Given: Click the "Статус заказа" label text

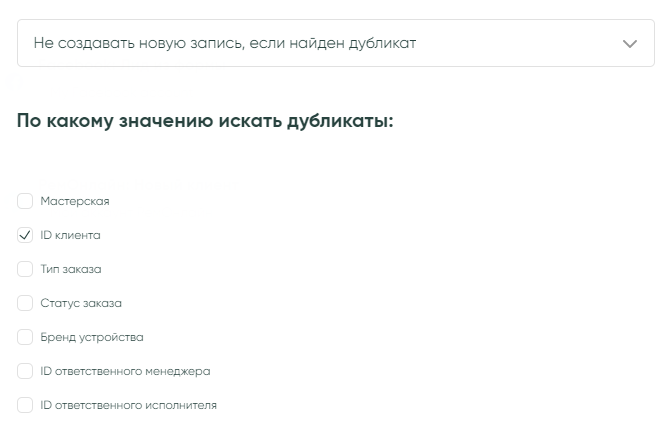Looking at the screenshot, I should pyautogui.click(x=81, y=303).
